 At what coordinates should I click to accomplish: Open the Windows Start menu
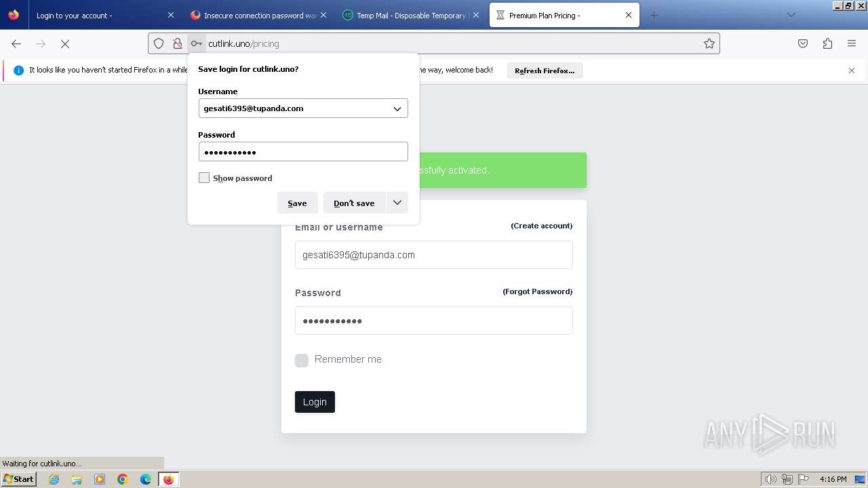(x=18, y=479)
